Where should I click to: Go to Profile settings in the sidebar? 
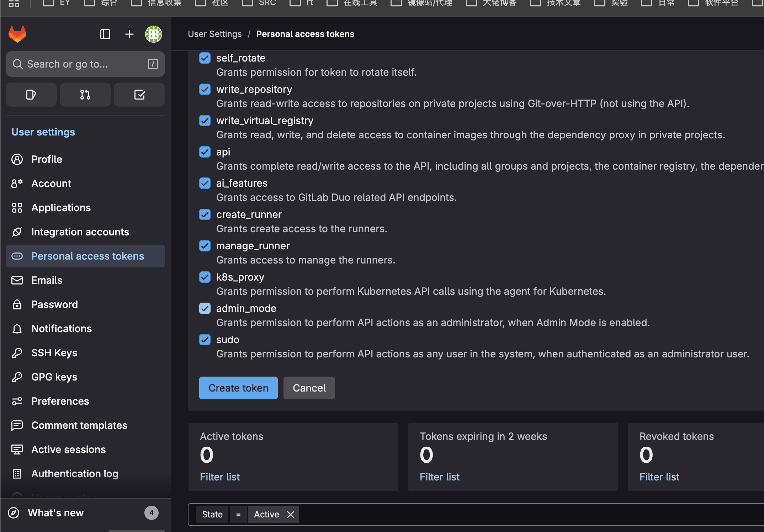tap(47, 159)
